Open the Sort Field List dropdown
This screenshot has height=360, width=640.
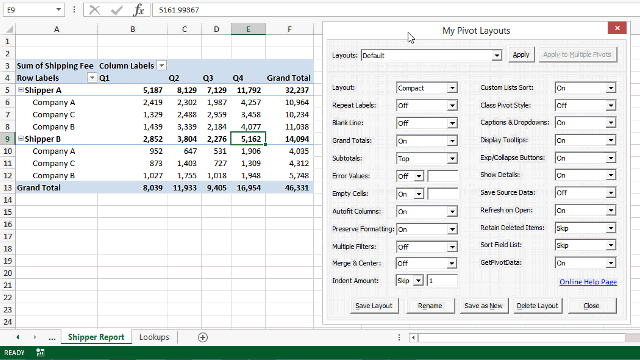pyautogui.click(x=611, y=246)
